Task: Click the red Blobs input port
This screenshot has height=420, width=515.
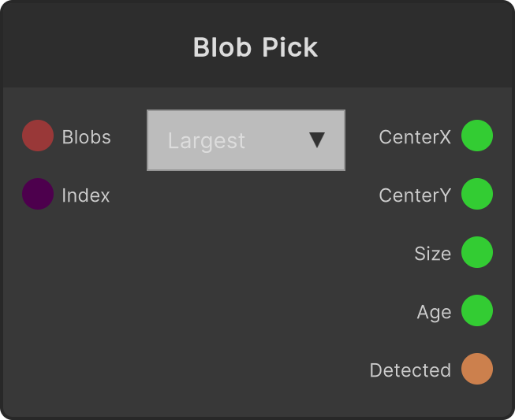Action: pos(38,136)
